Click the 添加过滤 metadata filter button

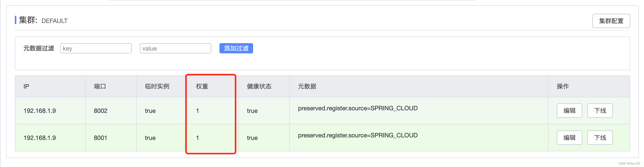pyautogui.click(x=236, y=48)
